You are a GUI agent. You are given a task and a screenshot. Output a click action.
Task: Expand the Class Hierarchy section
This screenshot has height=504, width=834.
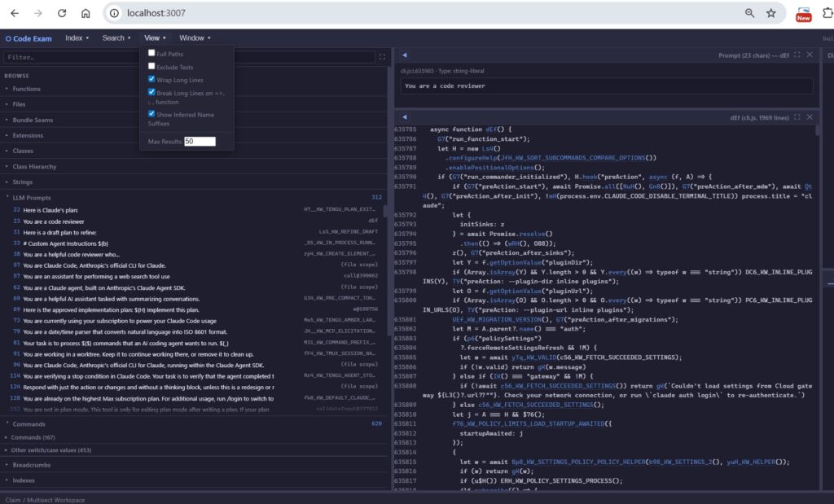(x=34, y=166)
